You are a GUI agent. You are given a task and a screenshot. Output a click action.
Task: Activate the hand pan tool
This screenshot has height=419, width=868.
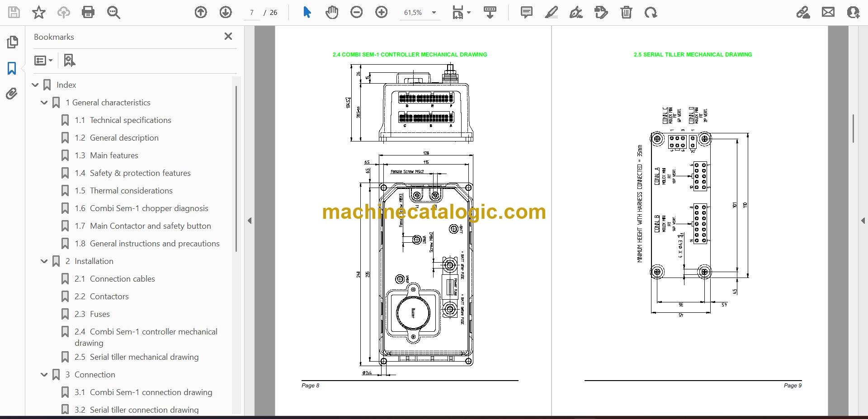332,12
